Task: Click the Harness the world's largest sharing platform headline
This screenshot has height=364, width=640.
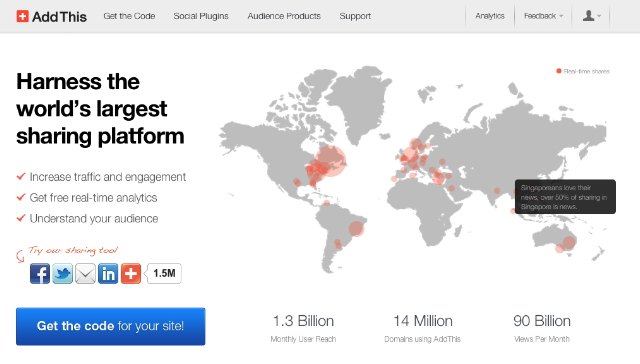Action: pos(100,109)
